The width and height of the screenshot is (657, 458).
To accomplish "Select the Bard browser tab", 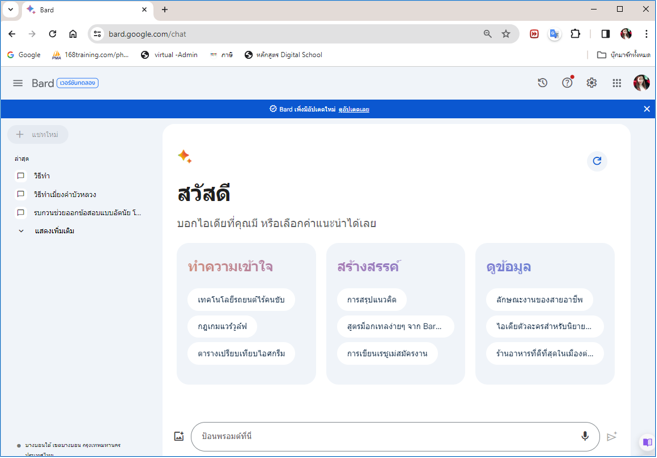I will (x=88, y=10).
